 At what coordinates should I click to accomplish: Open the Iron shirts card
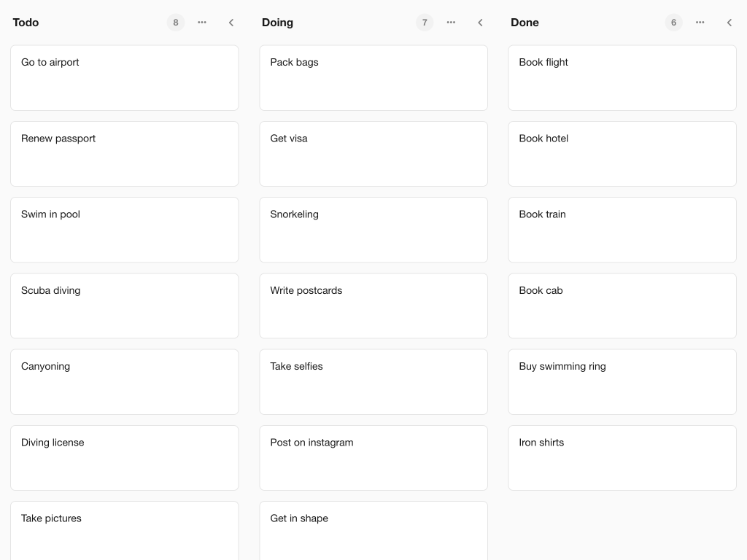tap(622, 458)
